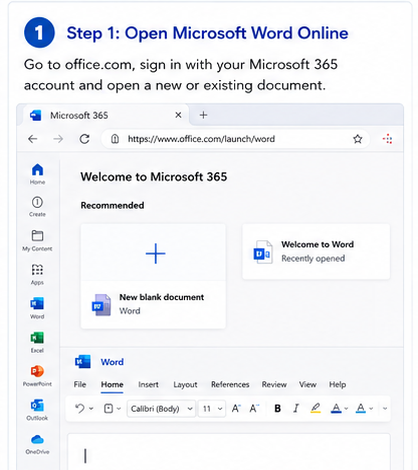Launch Outlook from the sidebar
Viewport: 418px width, 470px height.
(37, 405)
